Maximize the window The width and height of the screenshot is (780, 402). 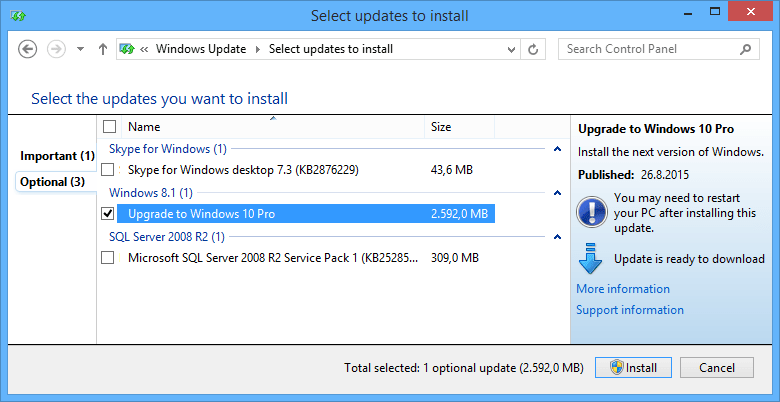(x=715, y=11)
